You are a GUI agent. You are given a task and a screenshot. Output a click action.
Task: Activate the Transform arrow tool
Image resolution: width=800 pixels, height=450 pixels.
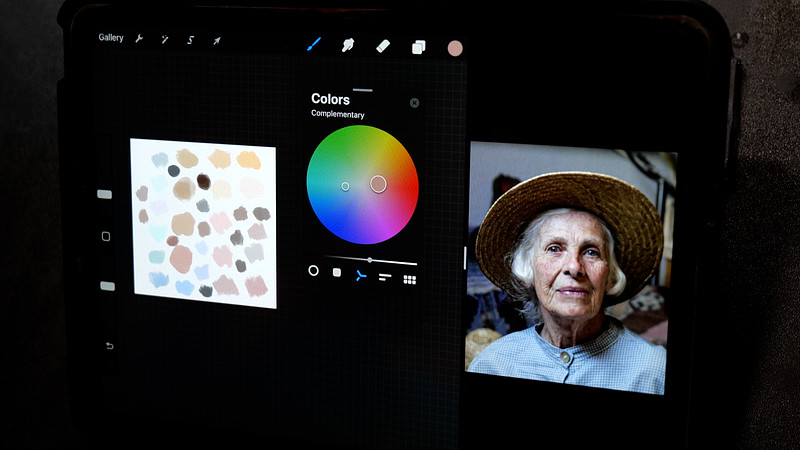click(x=216, y=40)
